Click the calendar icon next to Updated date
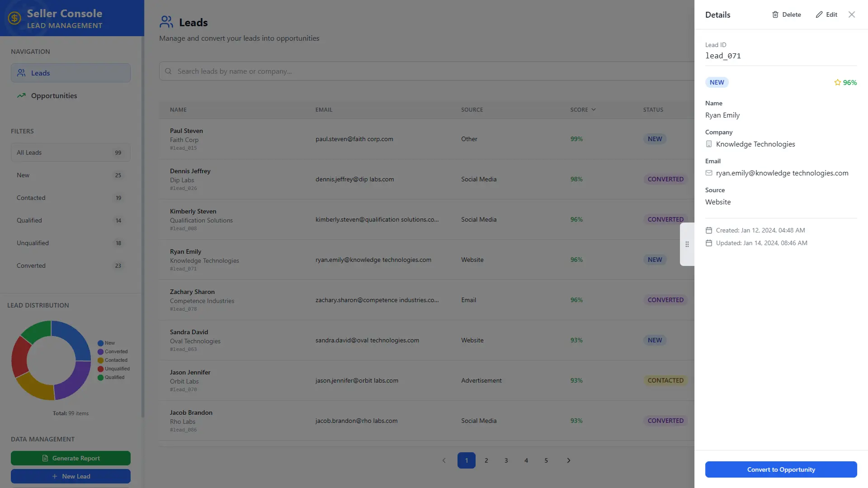Screen dimensions: 868x488 click(709, 243)
